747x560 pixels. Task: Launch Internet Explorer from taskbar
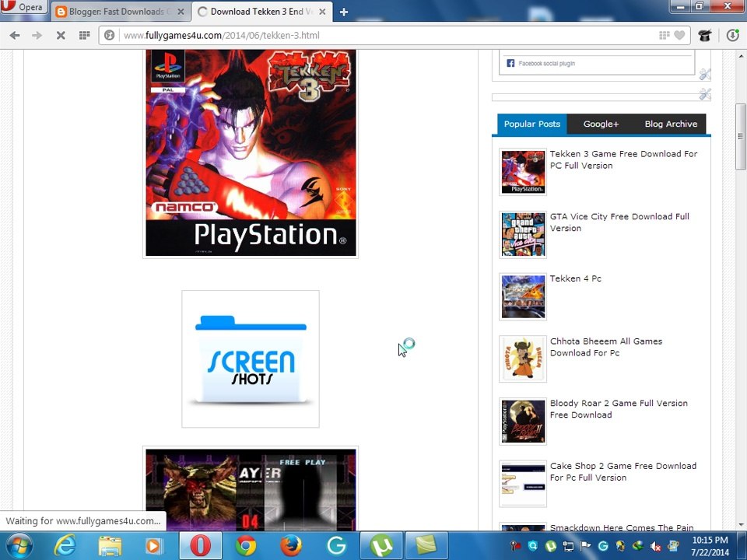click(x=65, y=546)
